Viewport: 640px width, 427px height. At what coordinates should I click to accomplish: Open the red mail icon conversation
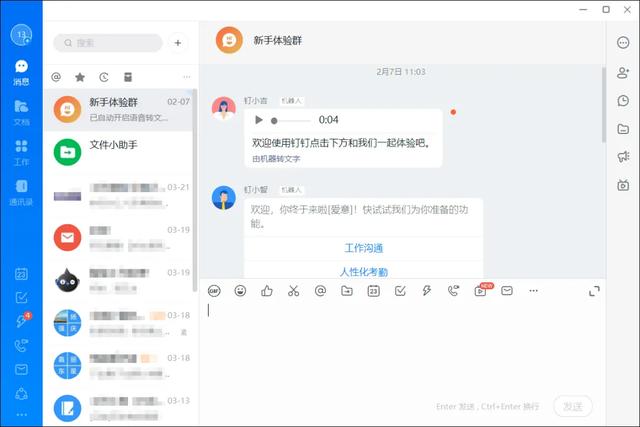(x=118, y=237)
